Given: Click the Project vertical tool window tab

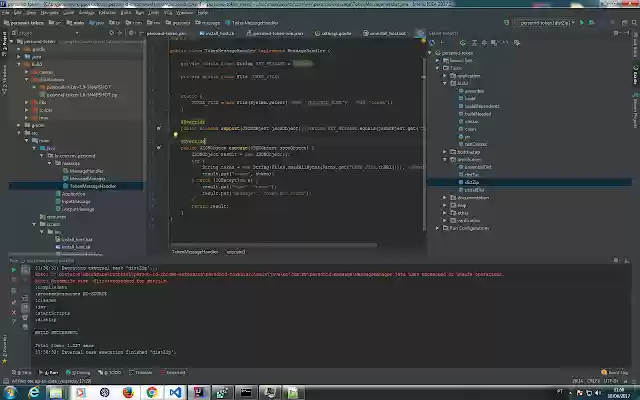Looking at the screenshot, I should (4, 42).
